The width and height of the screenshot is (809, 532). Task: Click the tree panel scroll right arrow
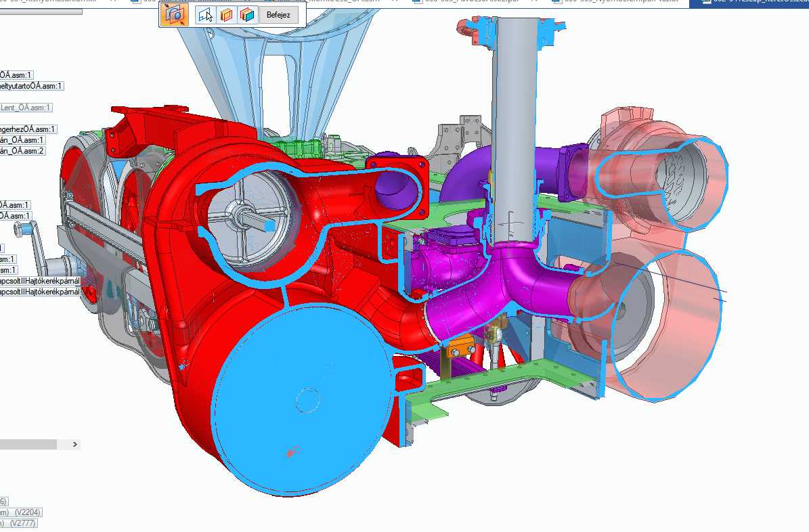pyautogui.click(x=75, y=444)
